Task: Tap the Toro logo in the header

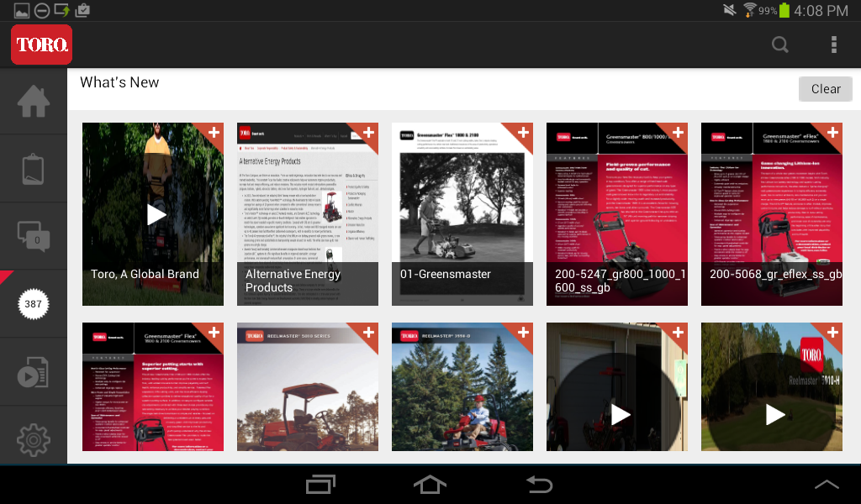Action: [42, 45]
